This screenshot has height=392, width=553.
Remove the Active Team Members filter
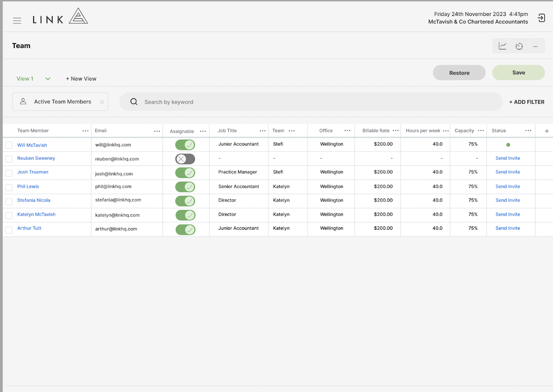click(x=102, y=102)
